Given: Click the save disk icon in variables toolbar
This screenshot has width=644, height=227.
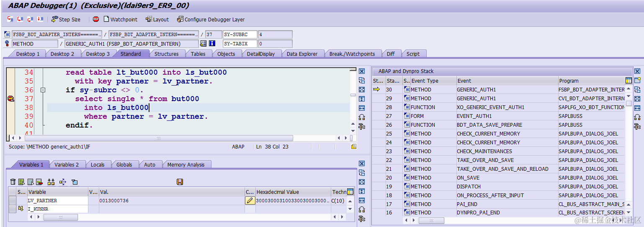Looking at the screenshot, I should point(180,182).
